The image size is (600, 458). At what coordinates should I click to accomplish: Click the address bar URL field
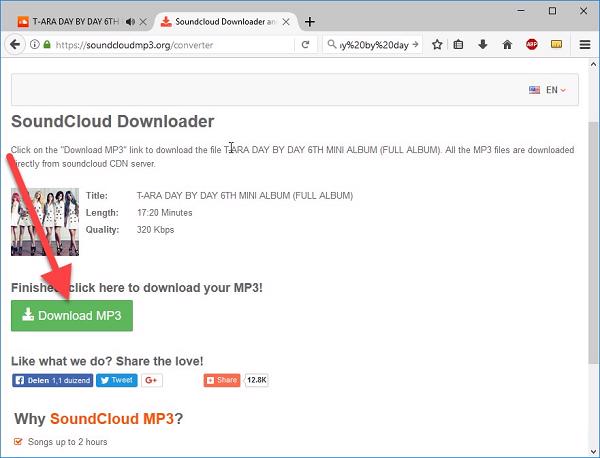point(174,45)
